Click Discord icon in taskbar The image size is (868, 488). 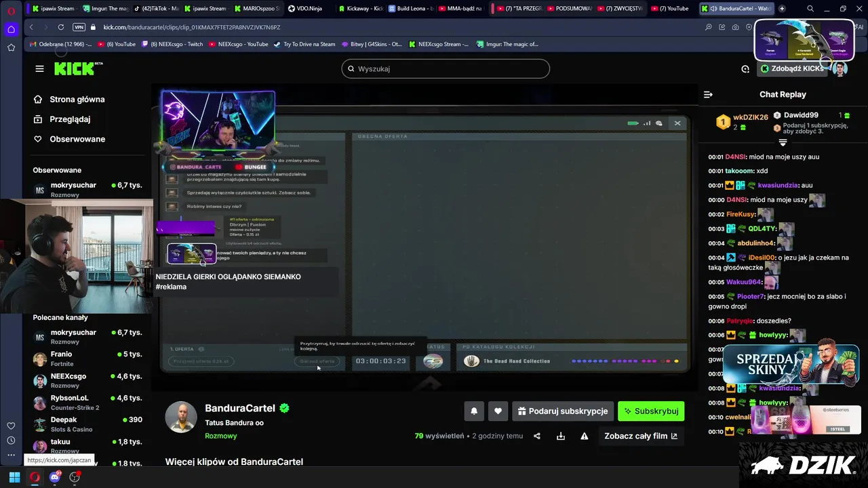tap(55, 477)
